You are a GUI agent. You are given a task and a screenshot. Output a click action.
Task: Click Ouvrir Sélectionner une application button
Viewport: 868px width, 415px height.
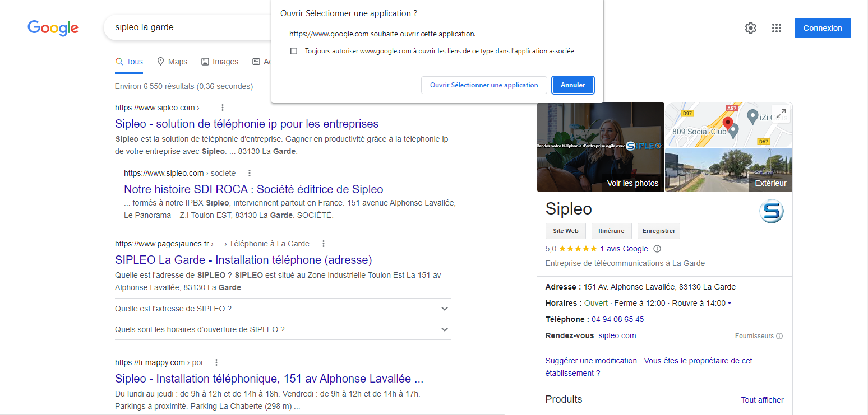pyautogui.click(x=484, y=85)
